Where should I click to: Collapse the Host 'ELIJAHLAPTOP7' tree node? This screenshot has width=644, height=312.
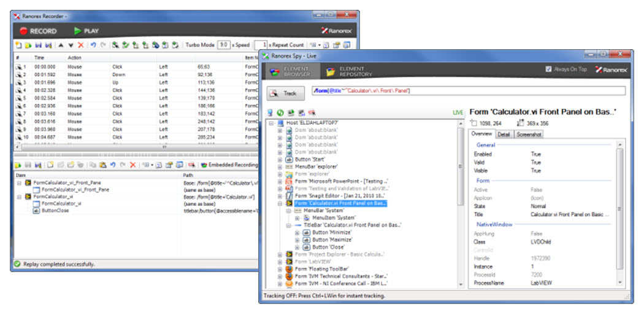(272, 123)
